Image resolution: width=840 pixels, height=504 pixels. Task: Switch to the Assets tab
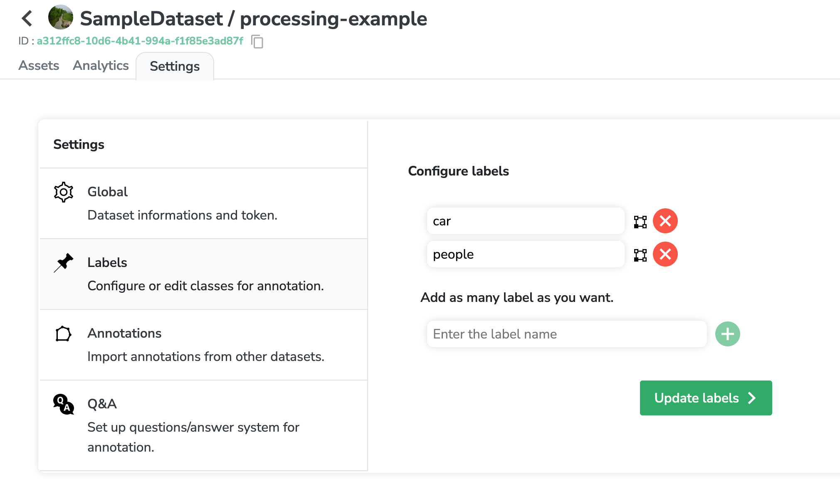(x=39, y=66)
